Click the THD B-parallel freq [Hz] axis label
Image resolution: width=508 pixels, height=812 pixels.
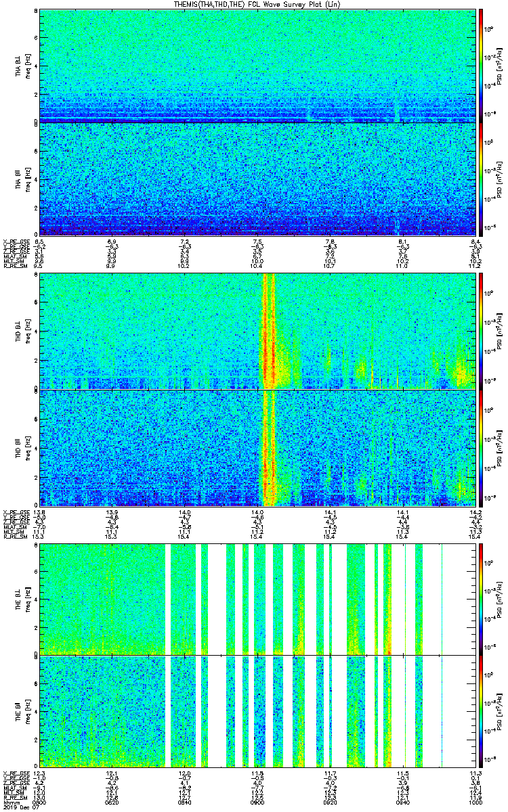(27, 447)
